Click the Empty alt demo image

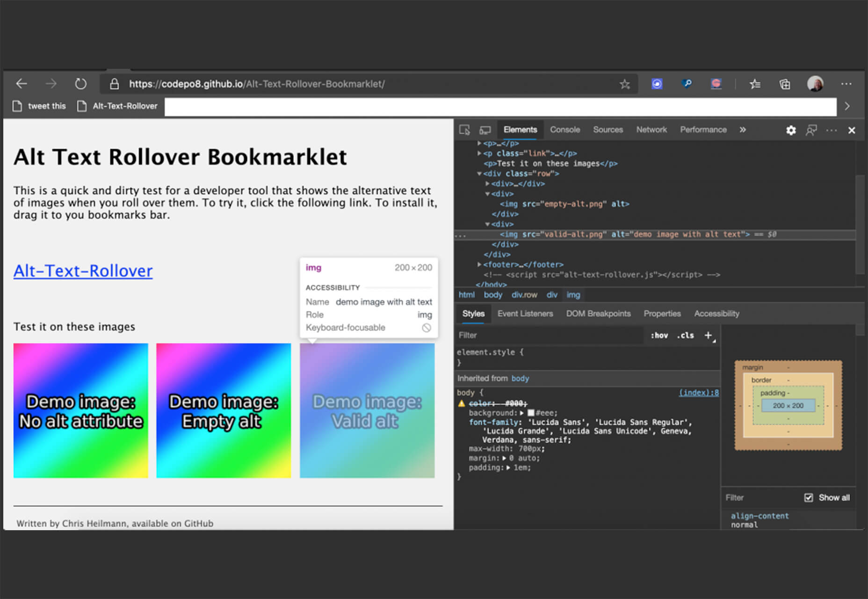224,411
